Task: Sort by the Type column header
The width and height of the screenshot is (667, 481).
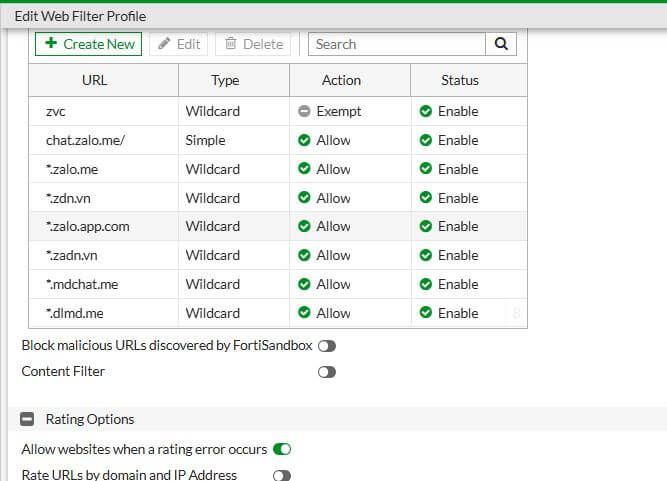Action: pos(234,80)
